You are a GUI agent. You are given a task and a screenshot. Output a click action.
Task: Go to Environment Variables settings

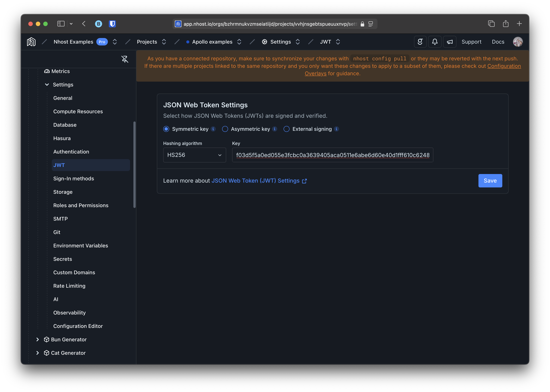pyautogui.click(x=81, y=246)
